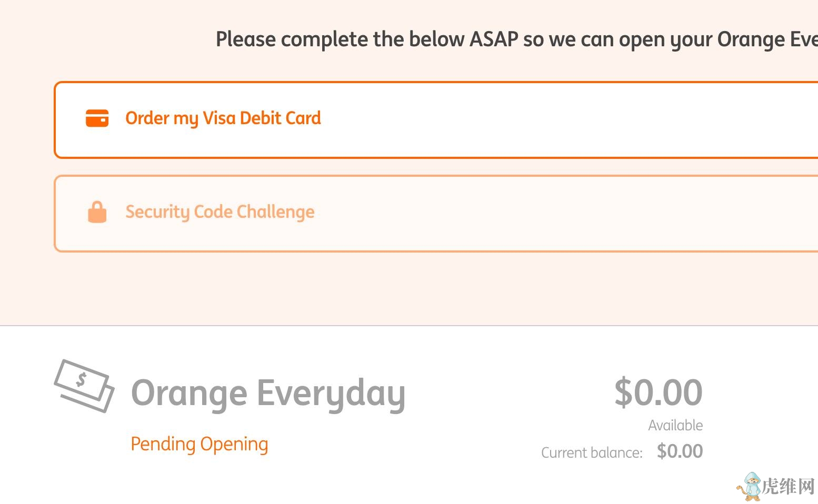Click the "Available" label under the amount

coord(675,425)
